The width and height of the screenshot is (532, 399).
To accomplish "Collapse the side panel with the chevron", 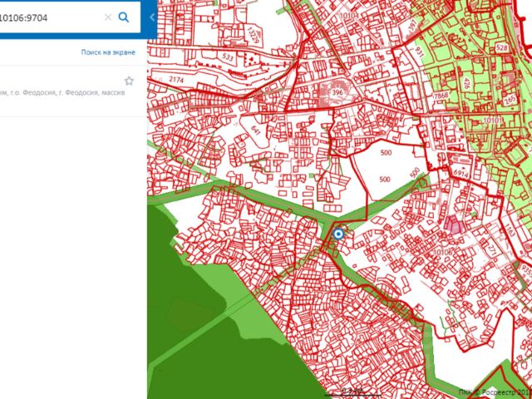I will [x=152, y=17].
